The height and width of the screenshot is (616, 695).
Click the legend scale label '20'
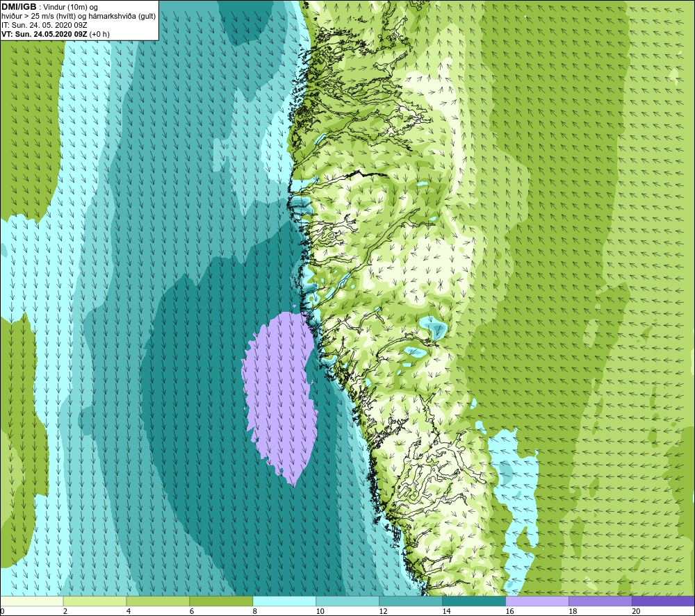tap(636, 611)
